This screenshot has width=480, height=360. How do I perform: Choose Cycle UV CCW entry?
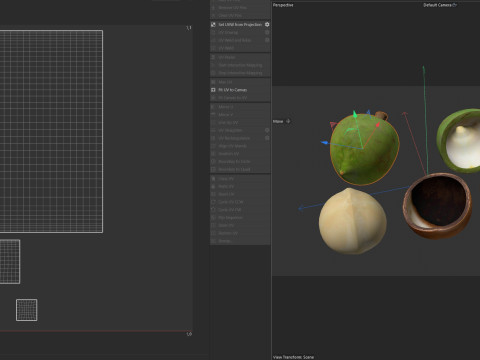coord(231,202)
